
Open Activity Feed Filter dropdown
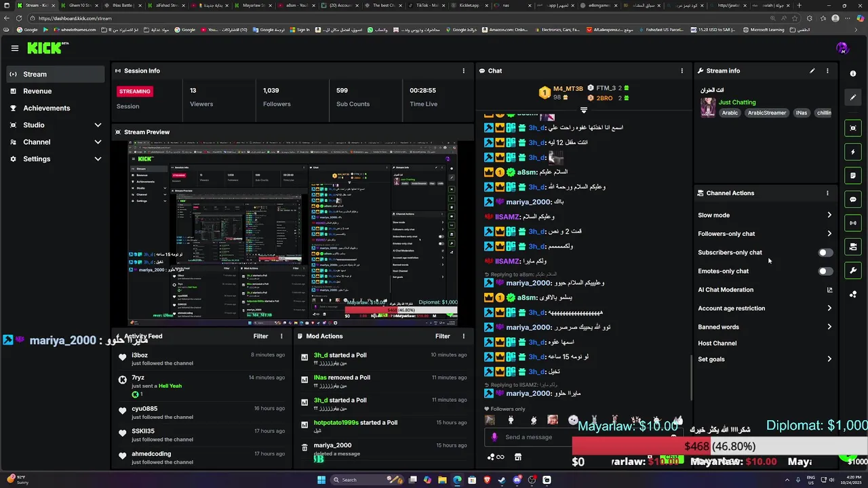[260, 336]
